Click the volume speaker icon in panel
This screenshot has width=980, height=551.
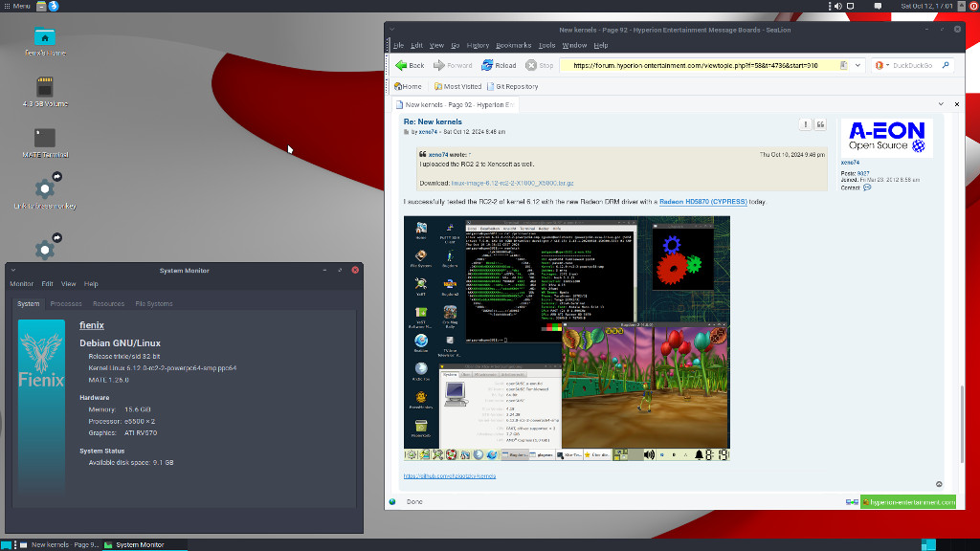coord(838,6)
